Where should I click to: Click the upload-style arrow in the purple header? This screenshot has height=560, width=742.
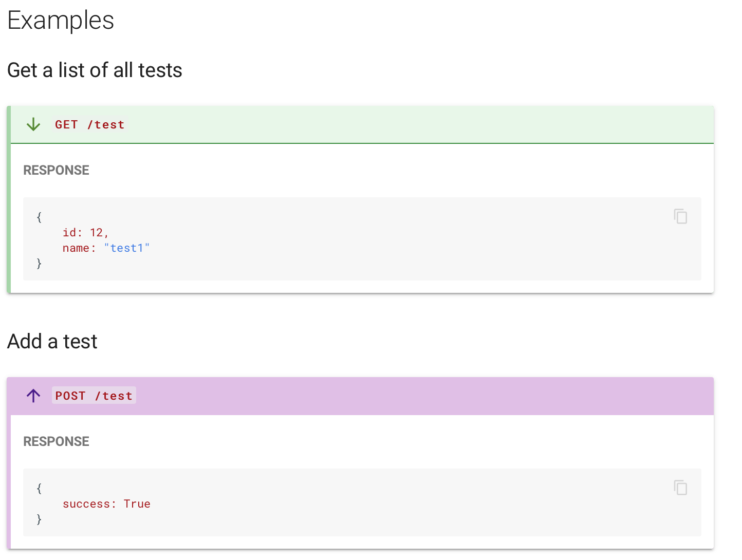[x=33, y=396]
